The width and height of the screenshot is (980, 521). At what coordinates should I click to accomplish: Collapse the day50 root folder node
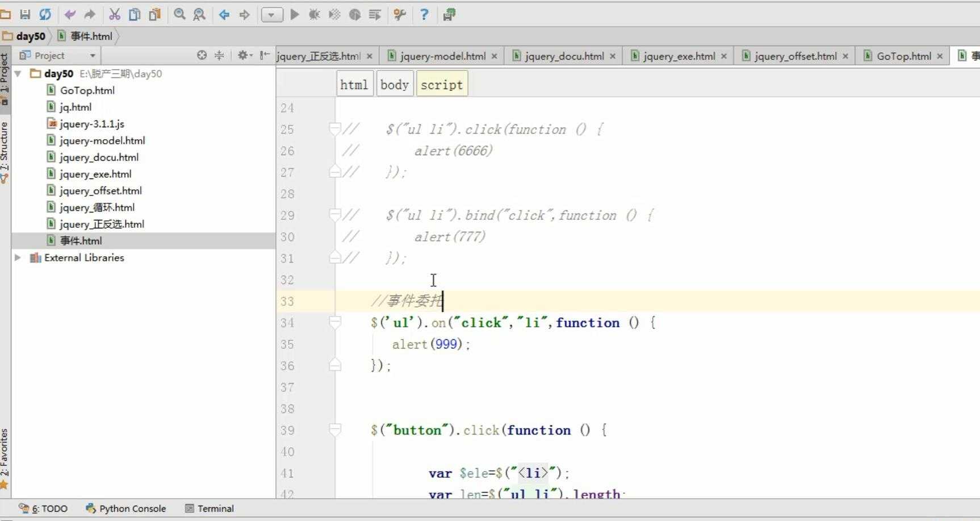tap(18, 74)
